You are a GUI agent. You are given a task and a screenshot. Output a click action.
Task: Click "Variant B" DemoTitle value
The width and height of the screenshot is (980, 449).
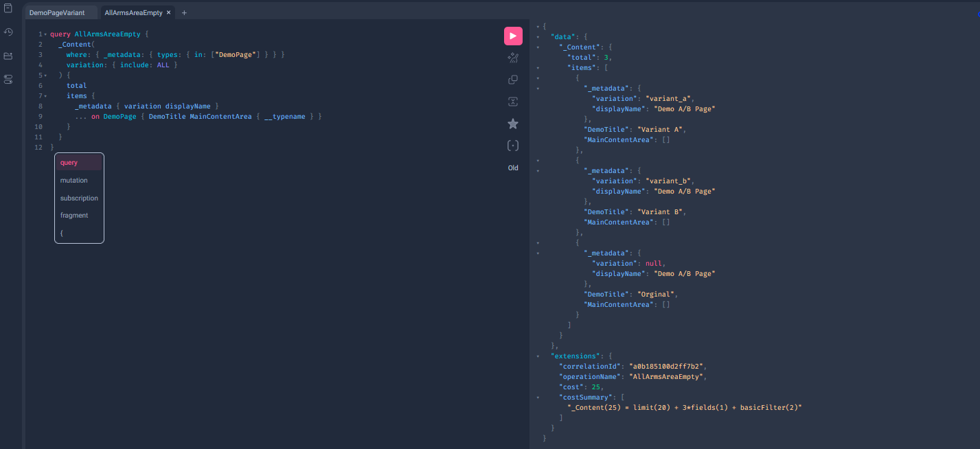660,211
